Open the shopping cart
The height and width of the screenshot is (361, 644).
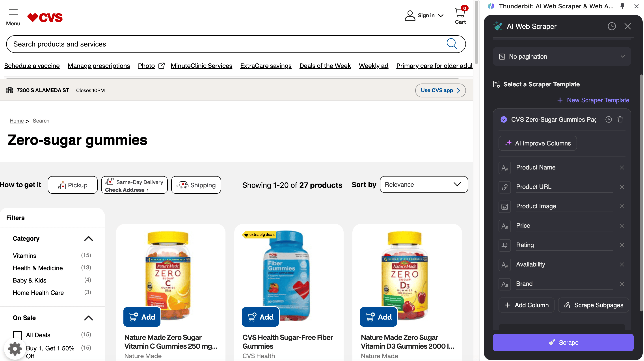(460, 15)
